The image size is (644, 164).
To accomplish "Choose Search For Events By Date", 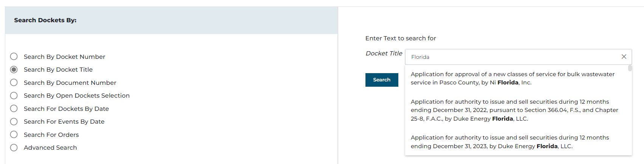I will (14, 121).
